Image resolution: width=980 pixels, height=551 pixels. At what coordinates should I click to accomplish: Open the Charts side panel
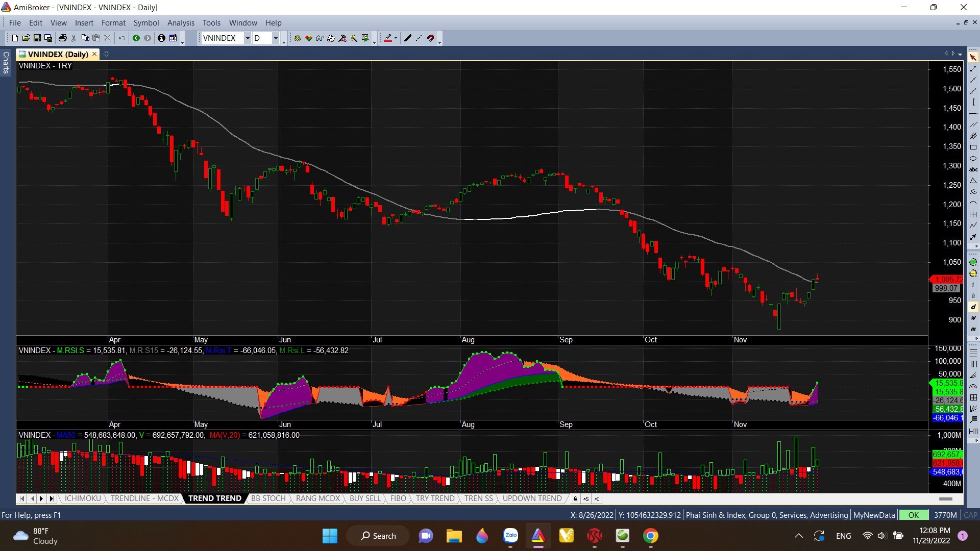(6, 63)
